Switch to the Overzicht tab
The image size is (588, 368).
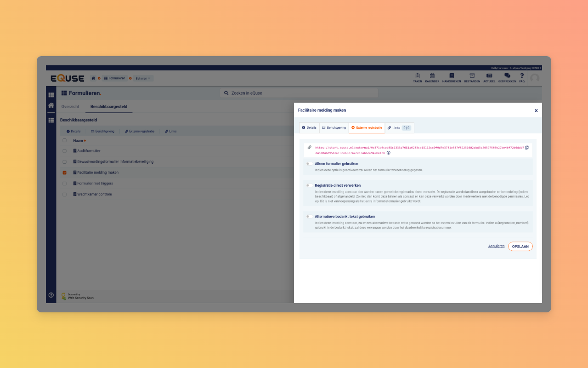tap(70, 107)
